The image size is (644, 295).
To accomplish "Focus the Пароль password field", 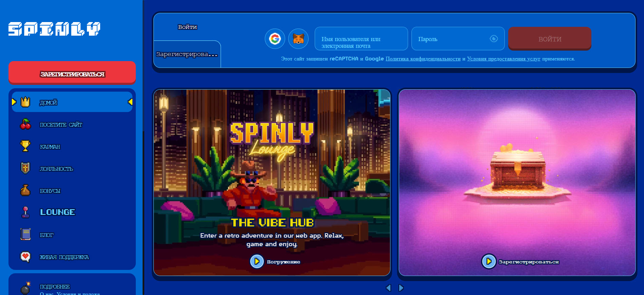I will click(458, 39).
